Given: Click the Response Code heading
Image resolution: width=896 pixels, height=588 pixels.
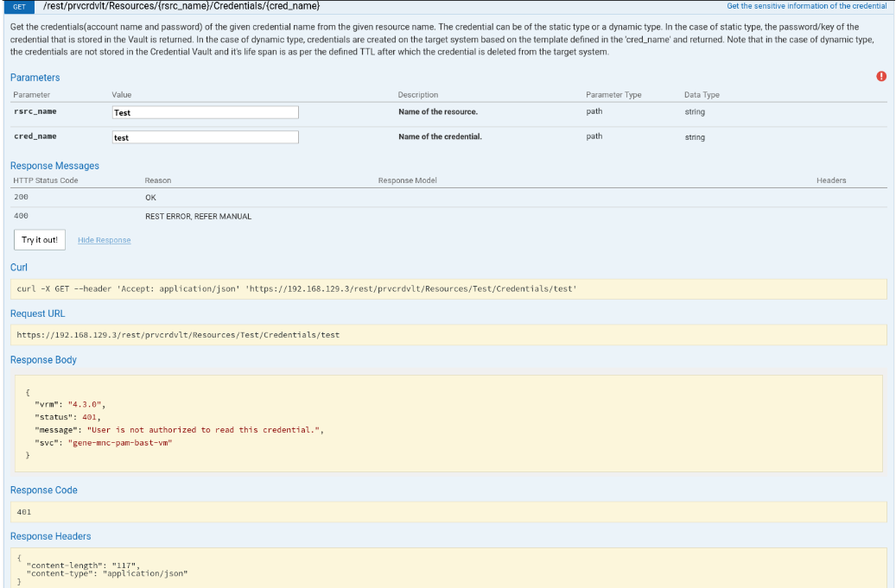Looking at the screenshot, I should tap(44, 490).
